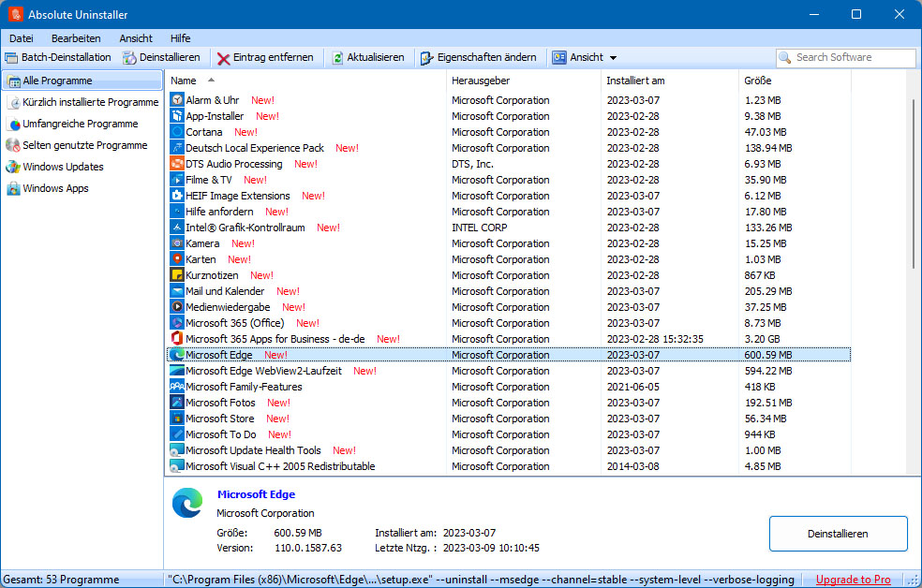
Task: Click the Batch-Deinstallation button label
Action: [67, 57]
